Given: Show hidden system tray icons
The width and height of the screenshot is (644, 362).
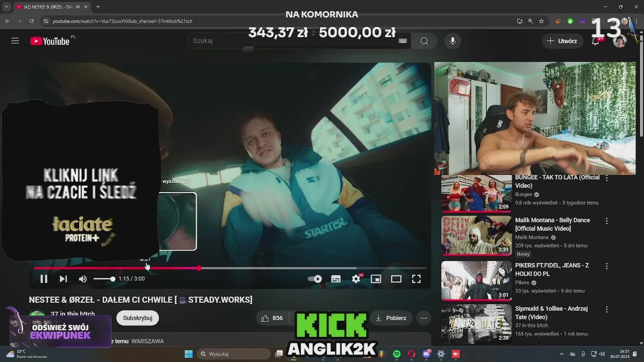Looking at the screenshot, I should pyautogui.click(x=561, y=354).
